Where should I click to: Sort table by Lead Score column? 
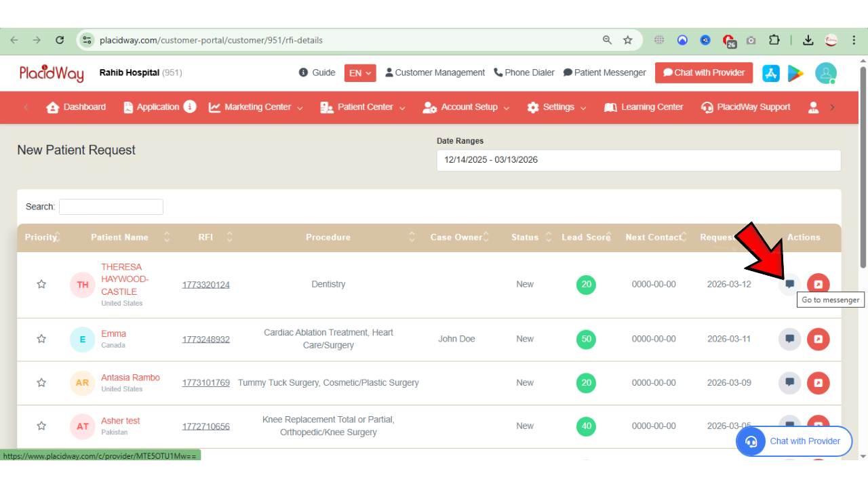(586, 237)
